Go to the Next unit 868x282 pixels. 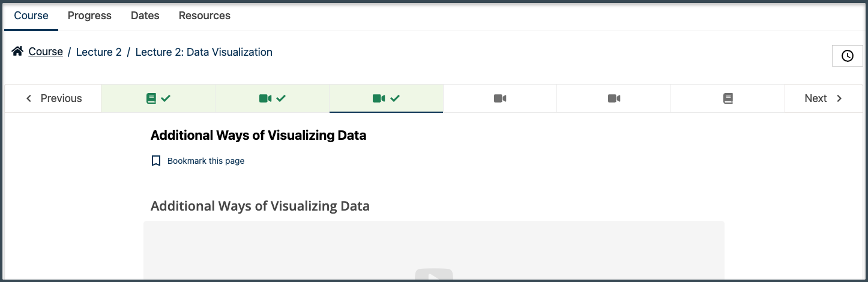pos(823,98)
